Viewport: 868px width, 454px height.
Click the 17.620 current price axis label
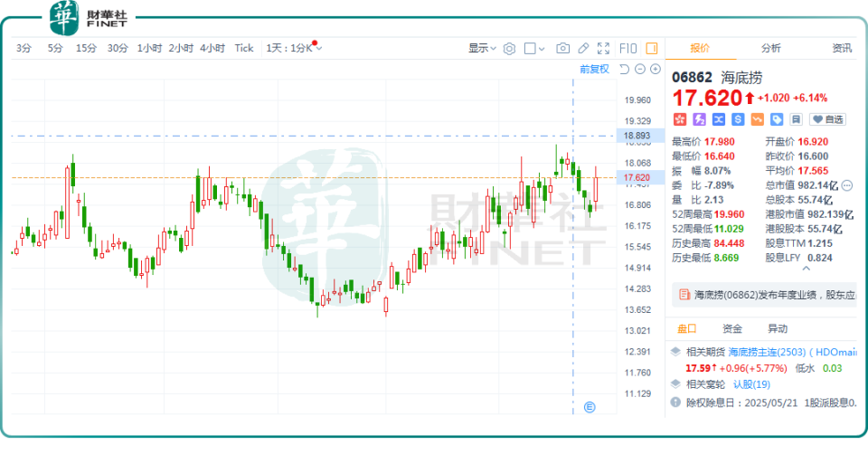[x=637, y=178]
